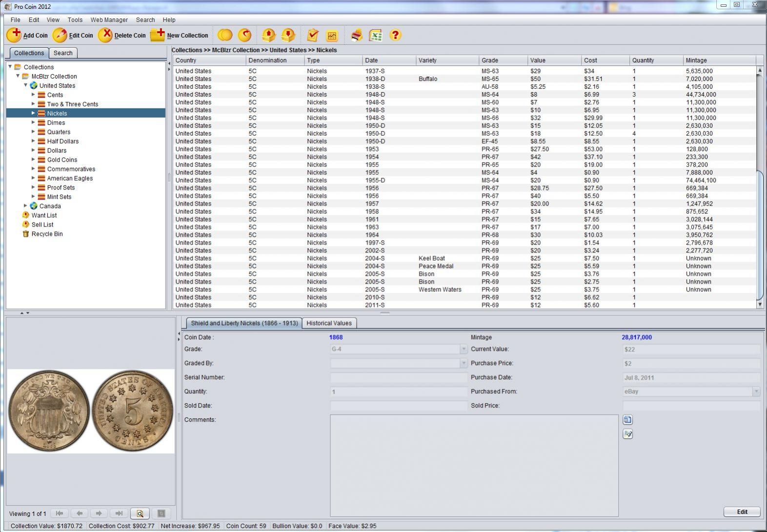Click the printer icon in the toolbar
767x532 pixels.
357,35
